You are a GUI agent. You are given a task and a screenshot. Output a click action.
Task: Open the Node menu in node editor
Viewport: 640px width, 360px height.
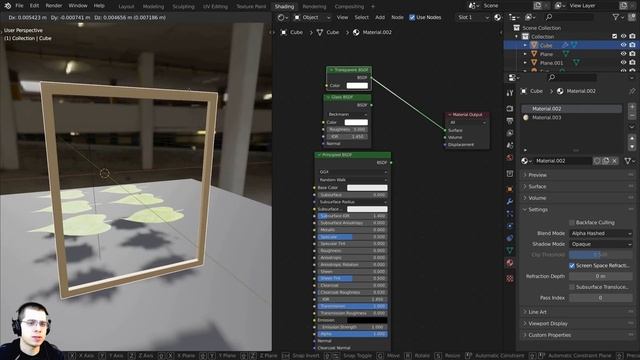(x=397, y=17)
